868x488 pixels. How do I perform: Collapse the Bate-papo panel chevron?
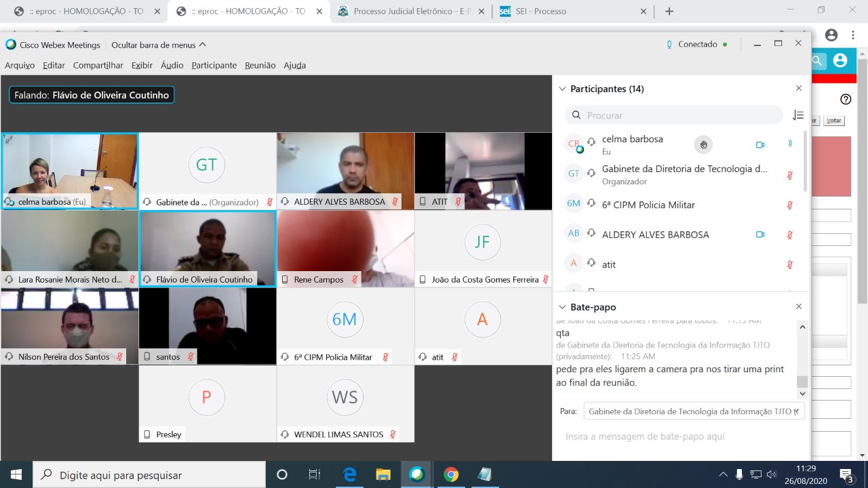coord(561,307)
